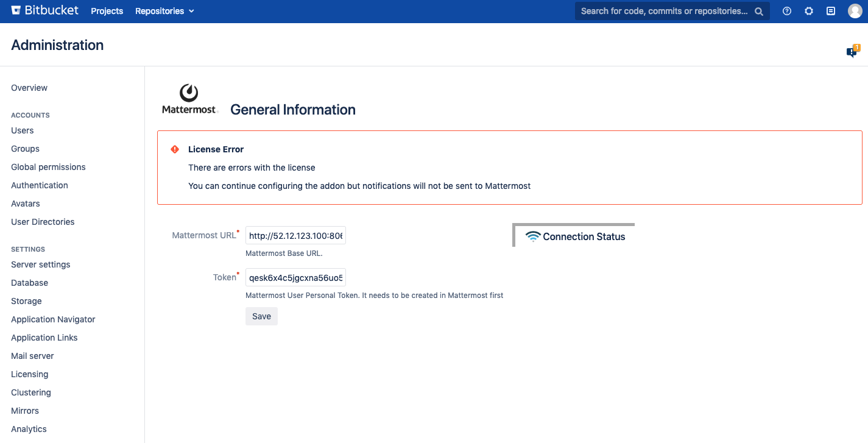This screenshot has width=868, height=443.
Task: Open the user profile avatar menu
Action: (855, 11)
